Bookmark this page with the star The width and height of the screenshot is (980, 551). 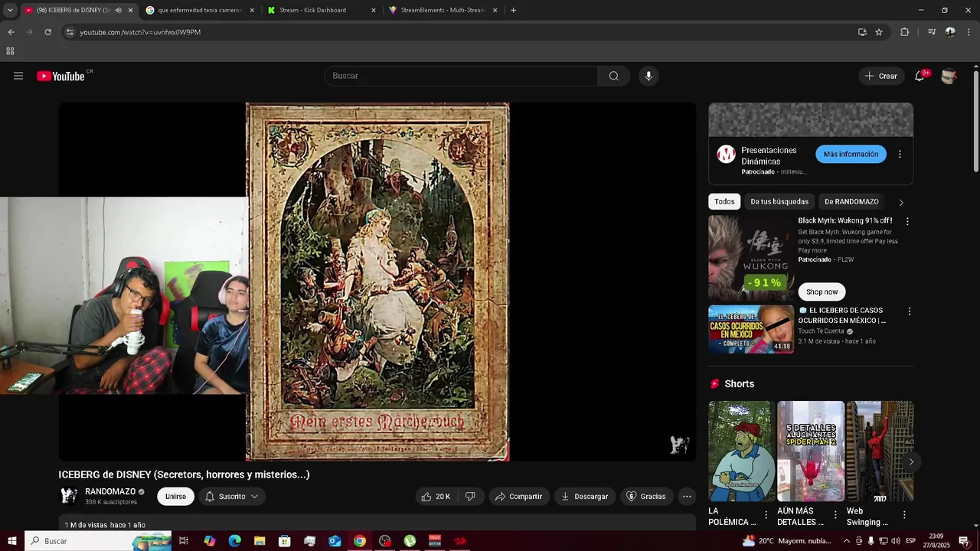click(879, 32)
